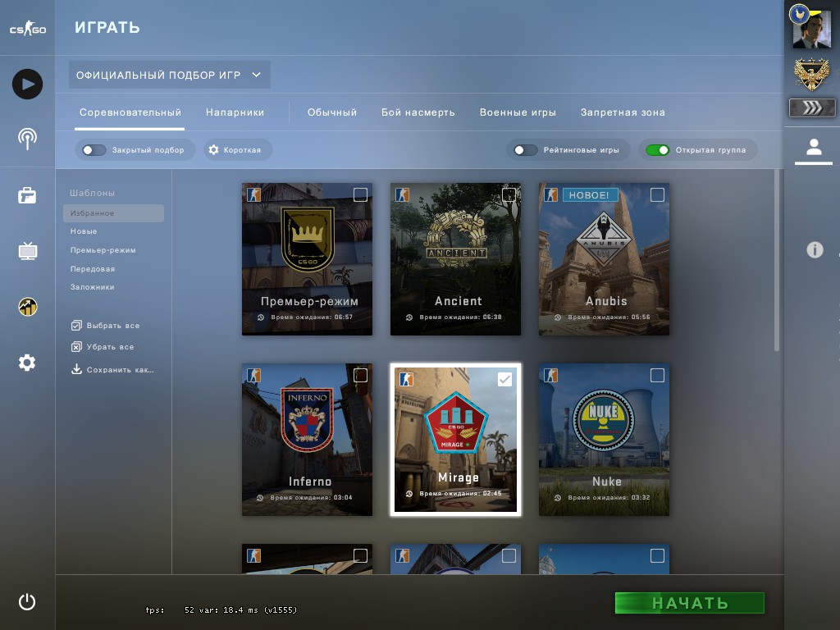
Task: Open the broadcast news antenna icon
Action: (x=27, y=139)
